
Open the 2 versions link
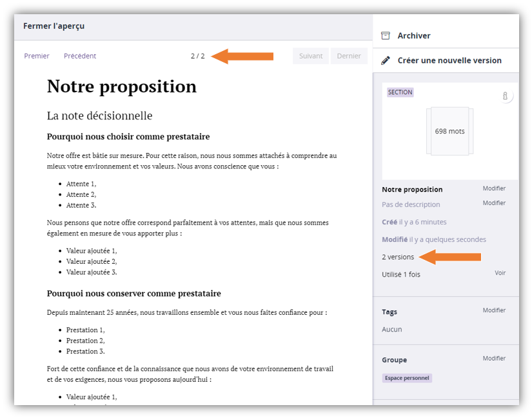[x=398, y=257]
